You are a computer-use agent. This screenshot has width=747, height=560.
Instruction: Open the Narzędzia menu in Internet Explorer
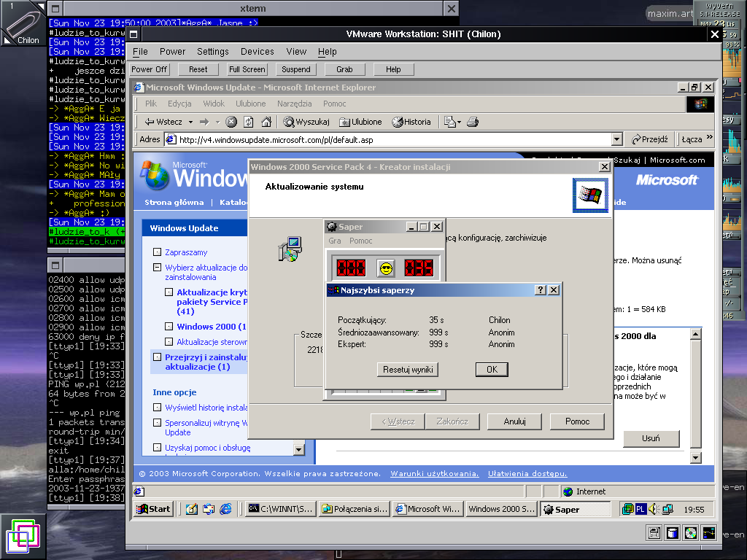294,104
